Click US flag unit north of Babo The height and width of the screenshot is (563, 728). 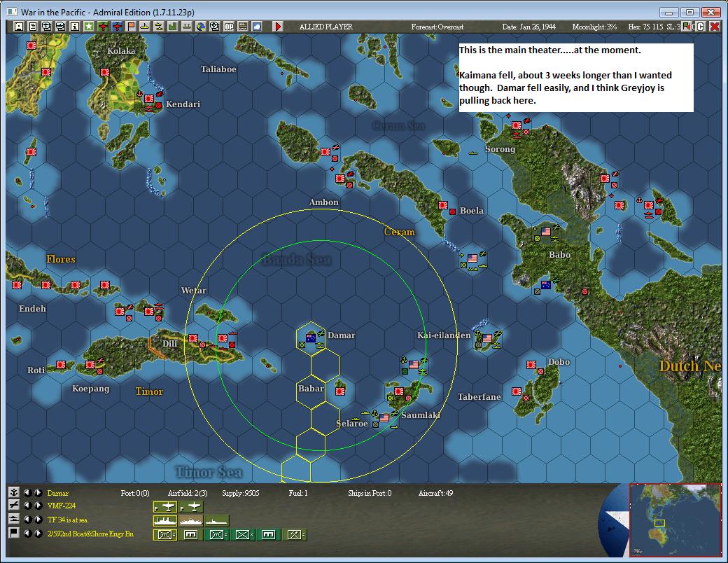(x=546, y=231)
